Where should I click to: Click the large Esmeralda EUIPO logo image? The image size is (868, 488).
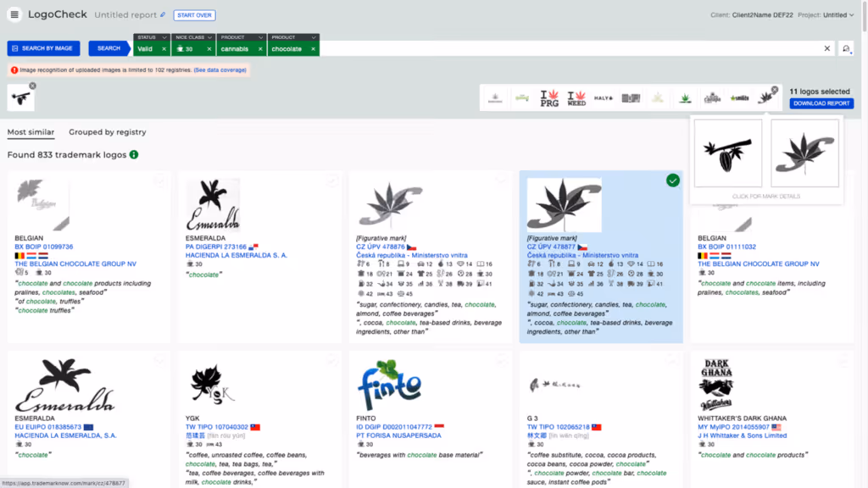tap(64, 385)
